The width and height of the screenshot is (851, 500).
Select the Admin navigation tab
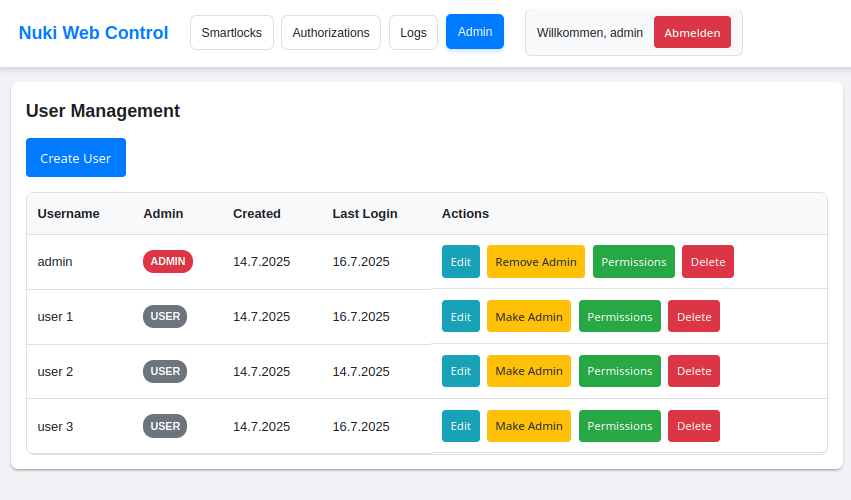(475, 31)
